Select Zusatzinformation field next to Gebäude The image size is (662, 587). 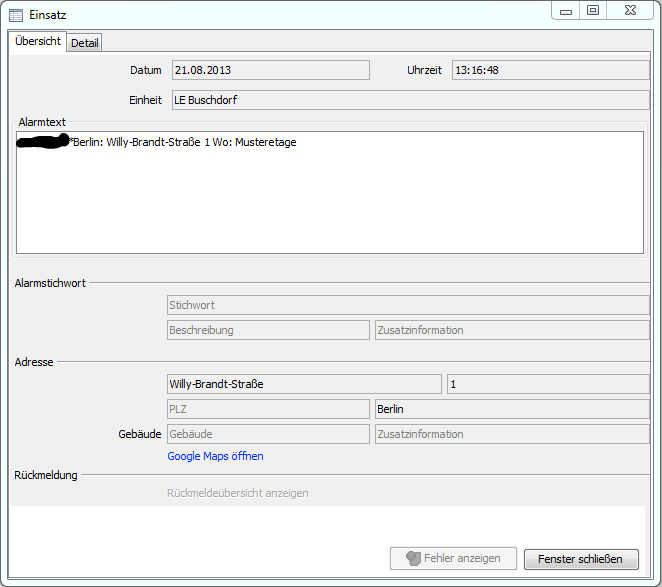click(x=512, y=434)
